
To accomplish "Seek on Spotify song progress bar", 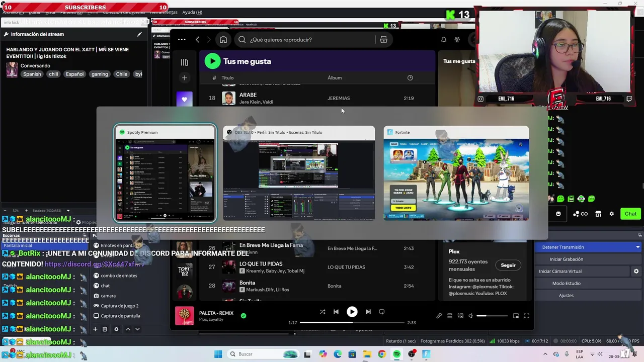I will point(352,322).
